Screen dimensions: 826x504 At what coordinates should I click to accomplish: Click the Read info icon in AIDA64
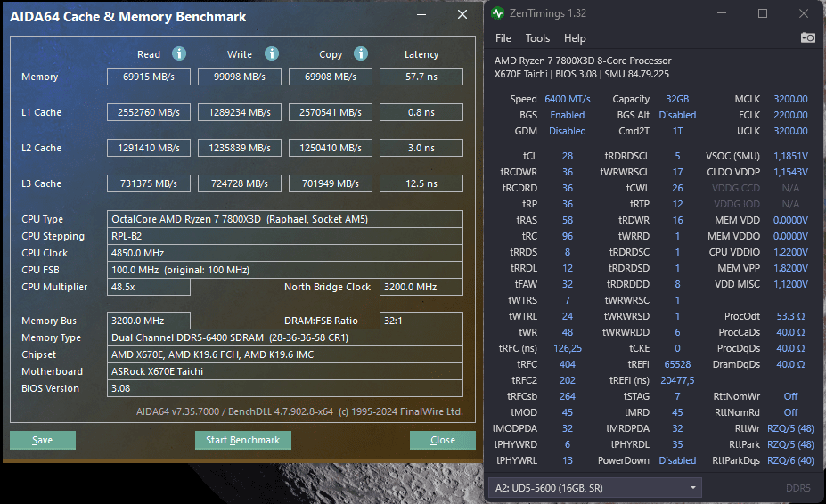pyautogui.click(x=179, y=53)
